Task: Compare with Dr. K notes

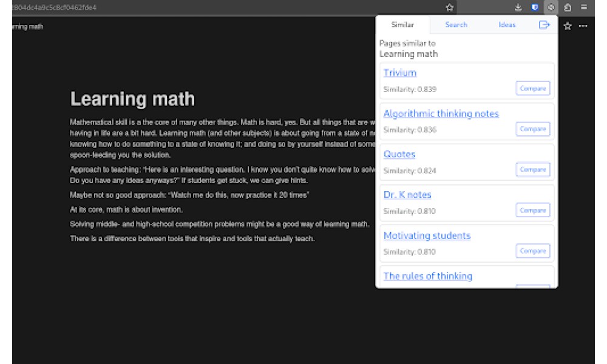Action: (x=533, y=210)
